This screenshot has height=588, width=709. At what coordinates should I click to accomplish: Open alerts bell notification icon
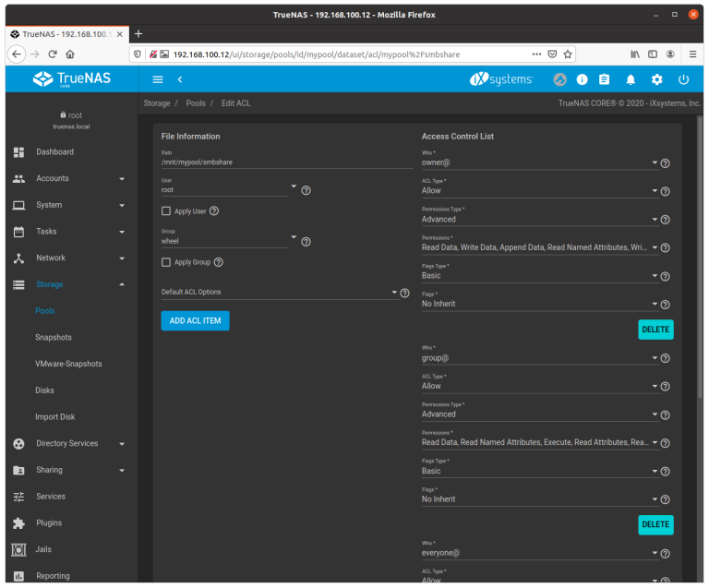tap(631, 79)
